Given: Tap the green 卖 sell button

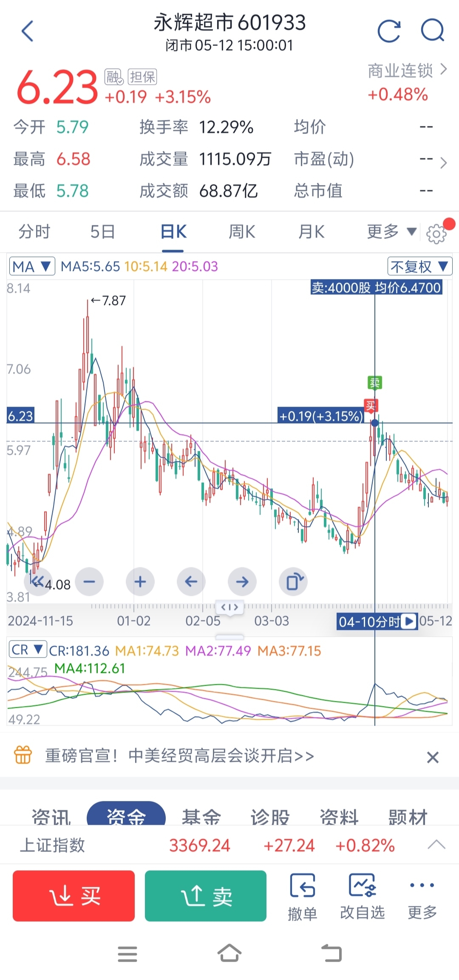Looking at the screenshot, I should pyautogui.click(x=206, y=896).
